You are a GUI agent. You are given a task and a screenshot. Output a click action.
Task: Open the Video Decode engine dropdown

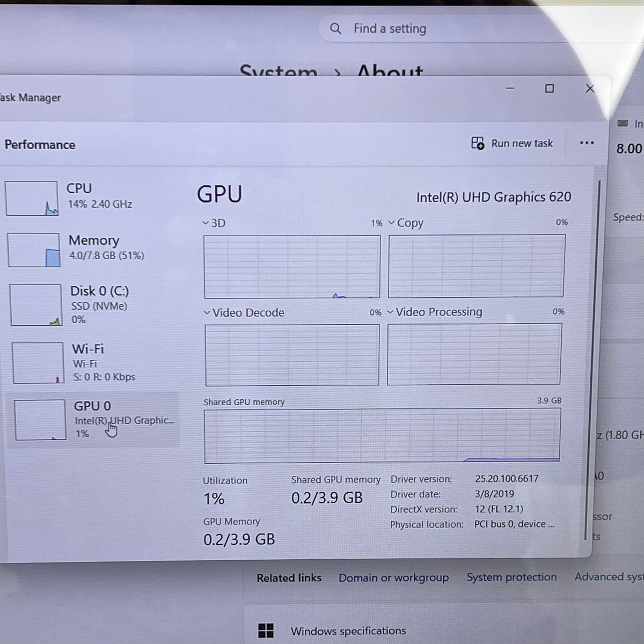pyautogui.click(x=207, y=312)
